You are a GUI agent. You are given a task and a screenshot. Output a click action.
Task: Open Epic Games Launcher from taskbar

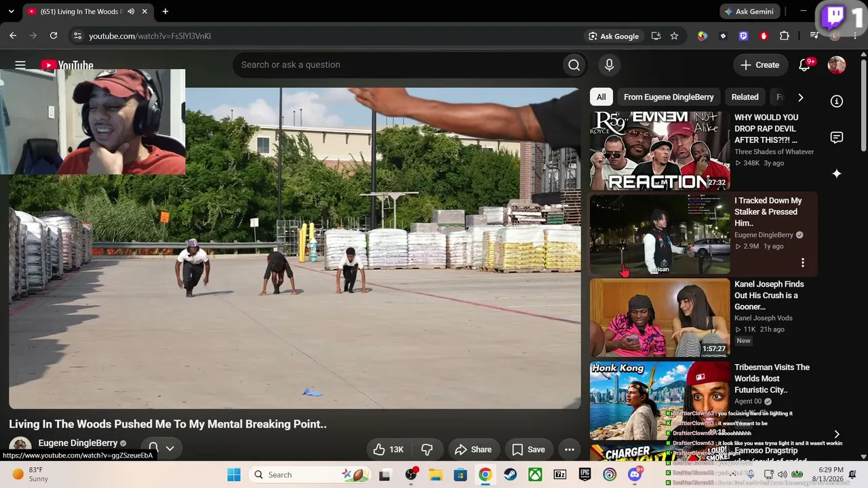(x=585, y=474)
